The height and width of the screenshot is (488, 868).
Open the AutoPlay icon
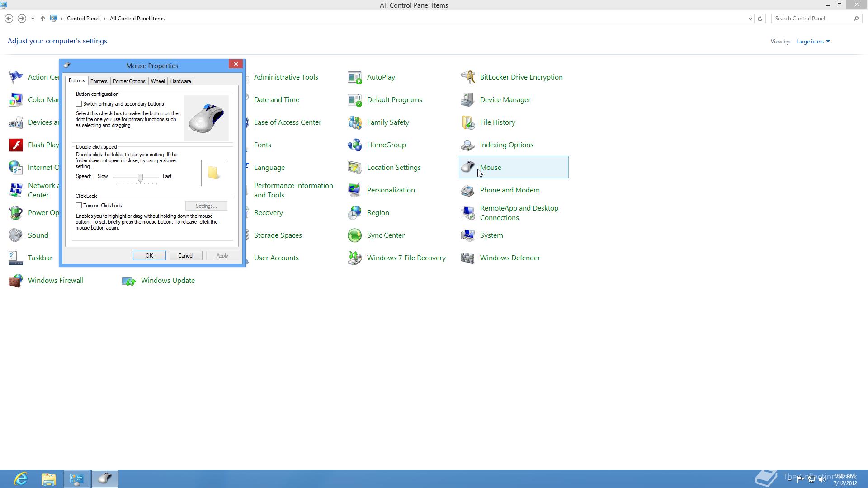click(354, 77)
